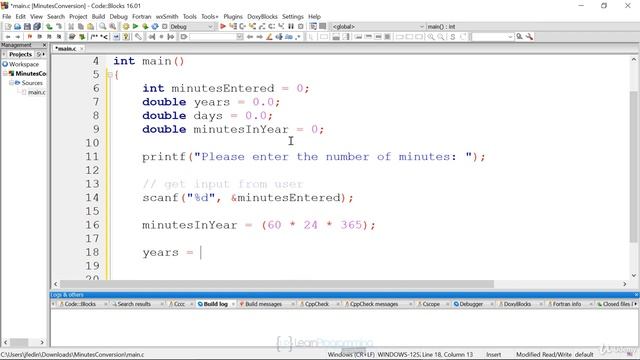This screenshot has width=640, height=360.
Task: Click the highlight pen icon
Action: click(x=269, y=37)
